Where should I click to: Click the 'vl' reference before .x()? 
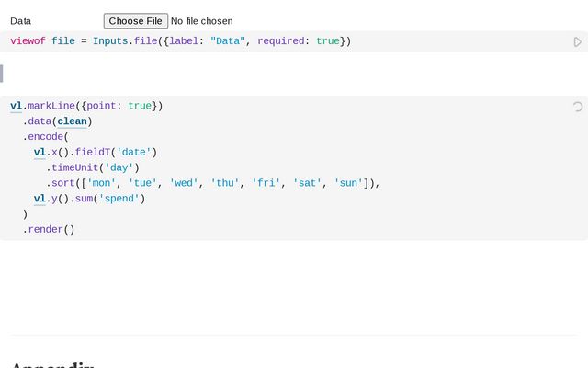(x=40, y=152)
